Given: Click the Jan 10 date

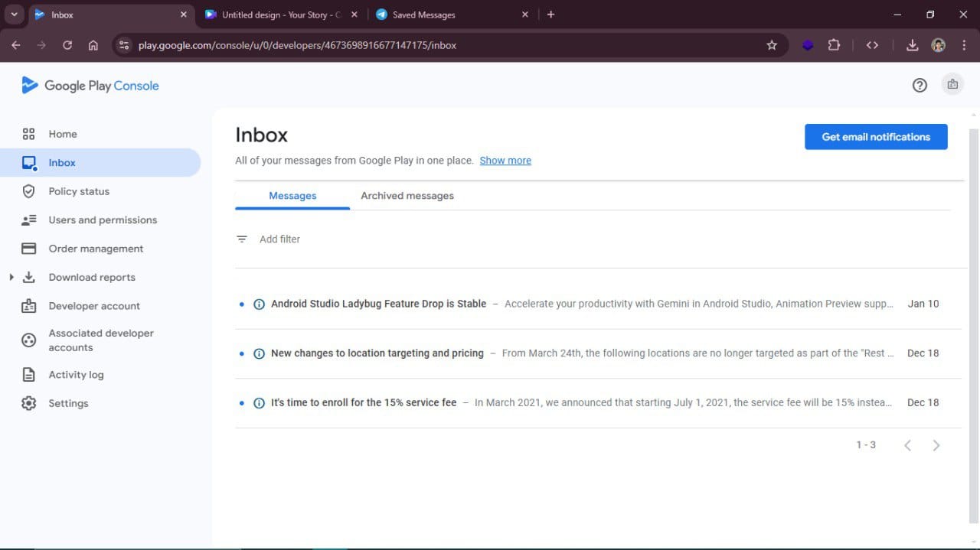Looking at the screenshot, I should coord(923,304).
